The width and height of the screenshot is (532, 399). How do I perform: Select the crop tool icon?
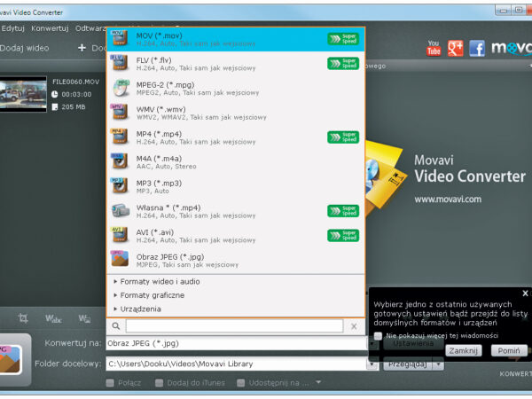(x=24, y=318)
